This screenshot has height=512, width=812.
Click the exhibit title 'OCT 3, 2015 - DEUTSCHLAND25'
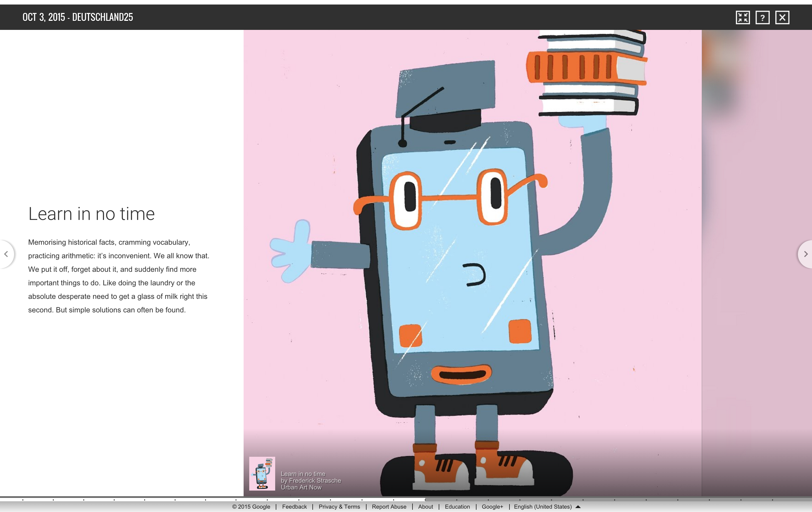tap(78, 17)
